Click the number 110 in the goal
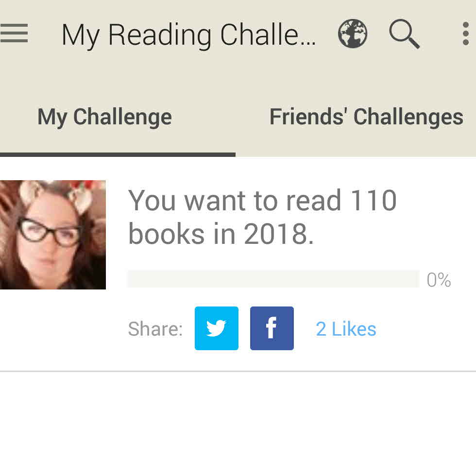This screenshot has height=476, width=476. tap(374, 201)
